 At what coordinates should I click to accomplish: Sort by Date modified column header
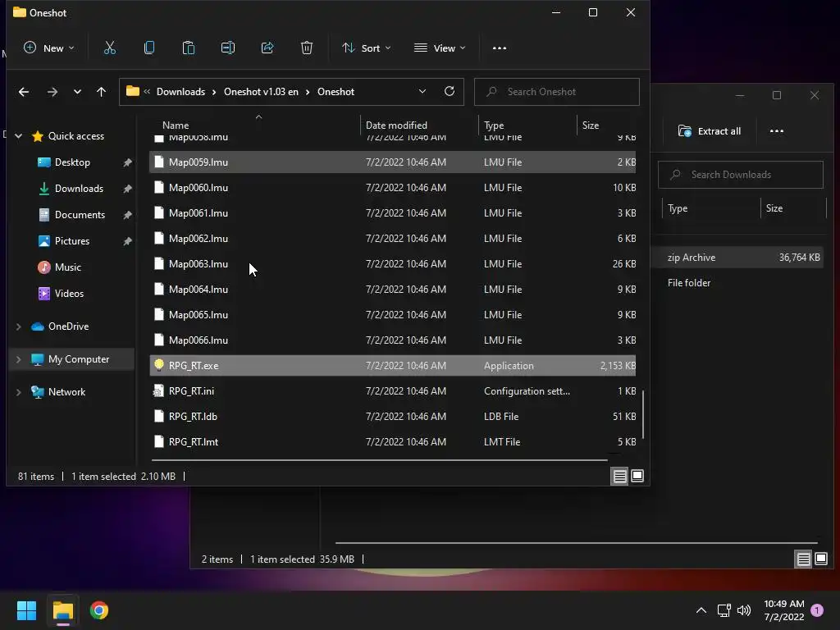coord(396,126)
